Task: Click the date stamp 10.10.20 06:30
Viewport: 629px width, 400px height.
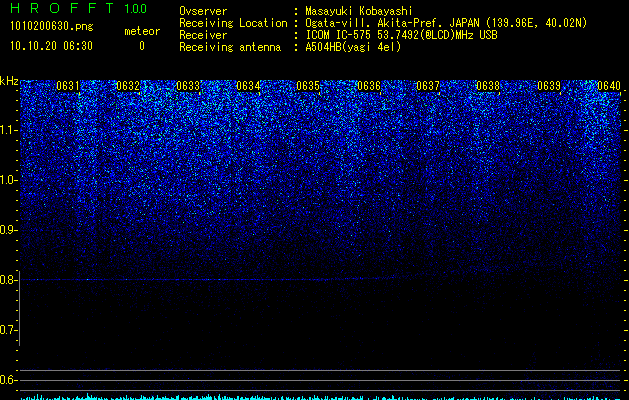Action: point(51,46)
